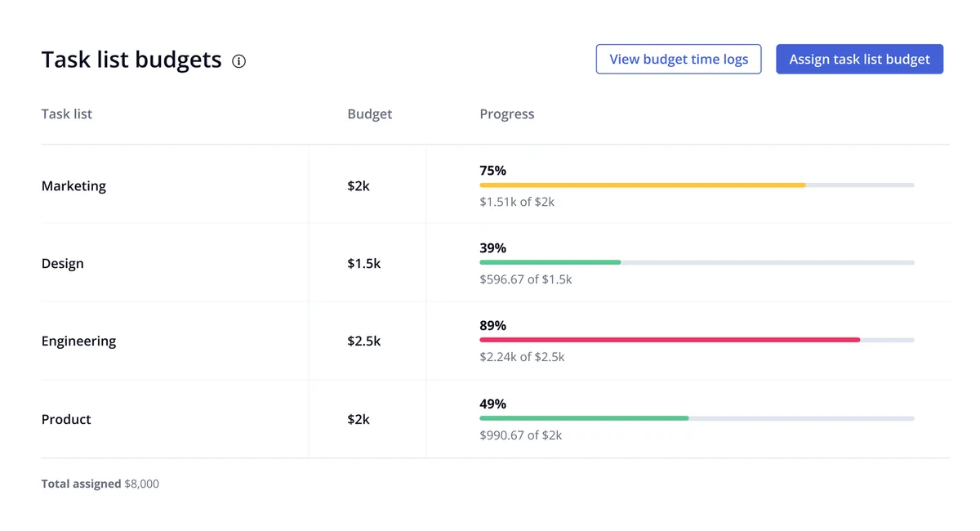
Task: Open View budget time logs
Action: pyautogui.click(x=679, y=59)
